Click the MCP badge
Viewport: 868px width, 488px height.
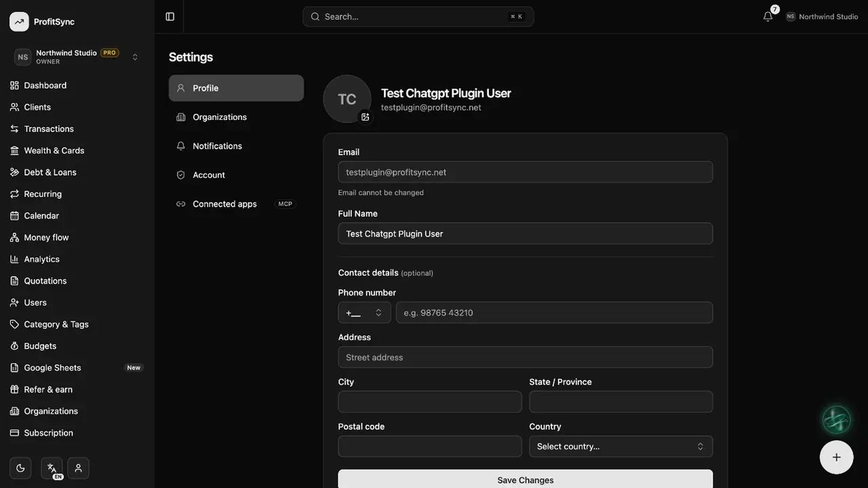point(285,204)
